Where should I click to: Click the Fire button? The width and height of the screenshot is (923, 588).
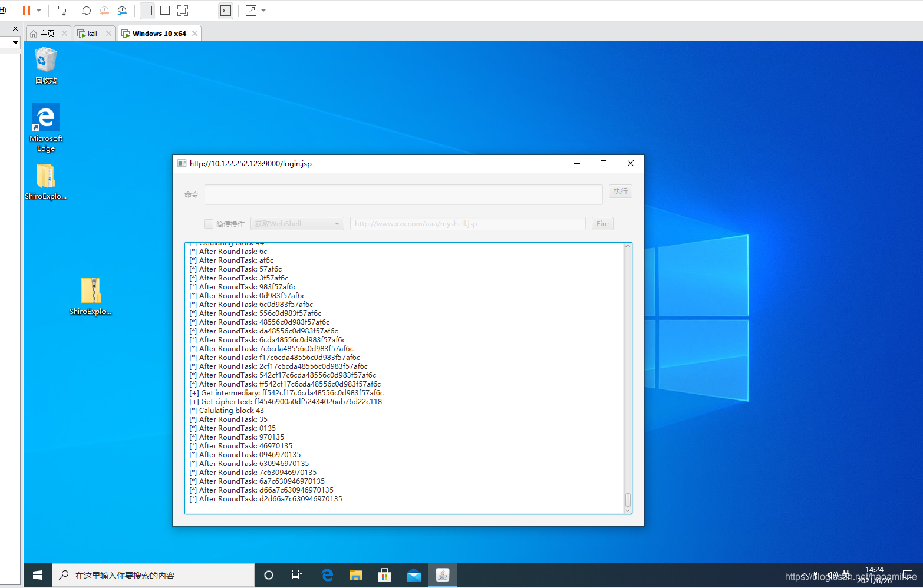(x=602, y=224)
